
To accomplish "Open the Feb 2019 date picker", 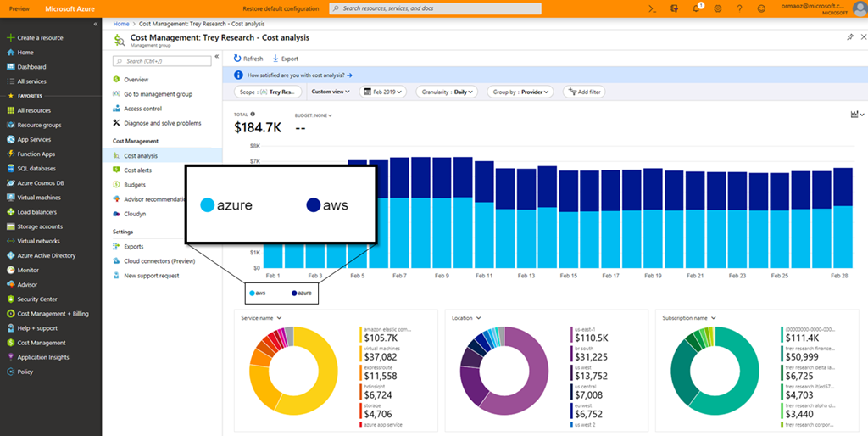I will pyautogui.click(x=383, y=92).
